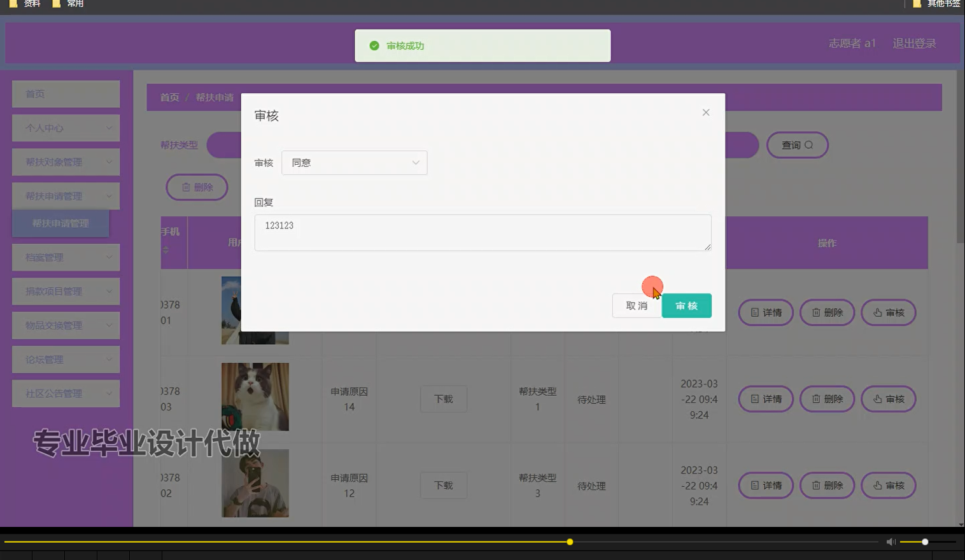Click the 帮扶申请 breadcrumb text
This screenshot has width=965, height=560.
click(x=215, y=97)
